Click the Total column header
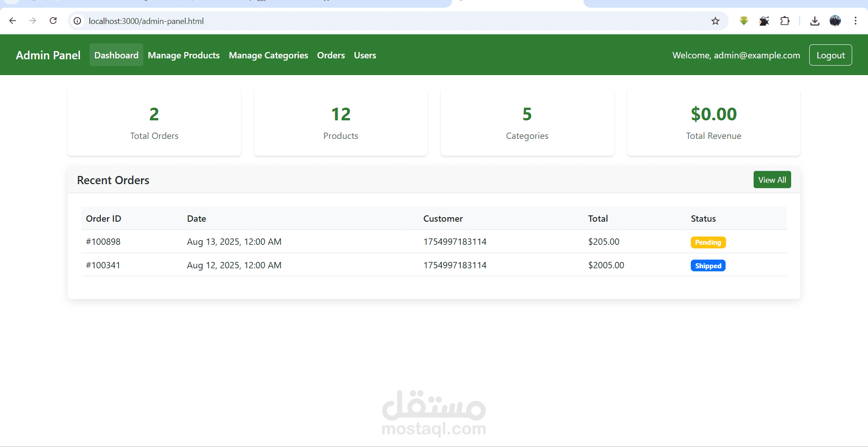 598,219
